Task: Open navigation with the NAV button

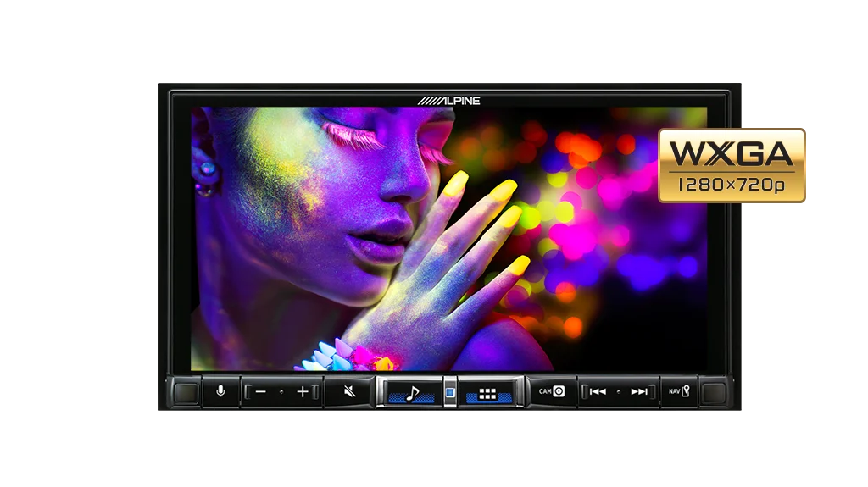Action: point(679,391)
